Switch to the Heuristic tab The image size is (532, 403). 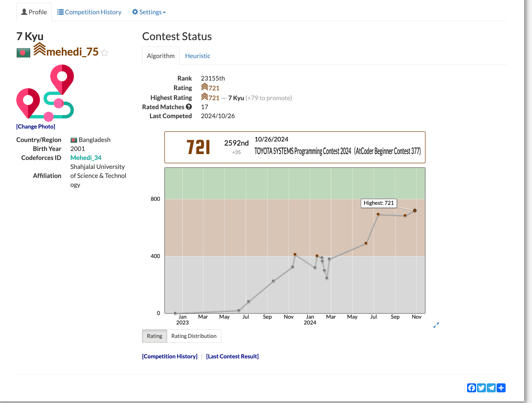coord(197,56)
